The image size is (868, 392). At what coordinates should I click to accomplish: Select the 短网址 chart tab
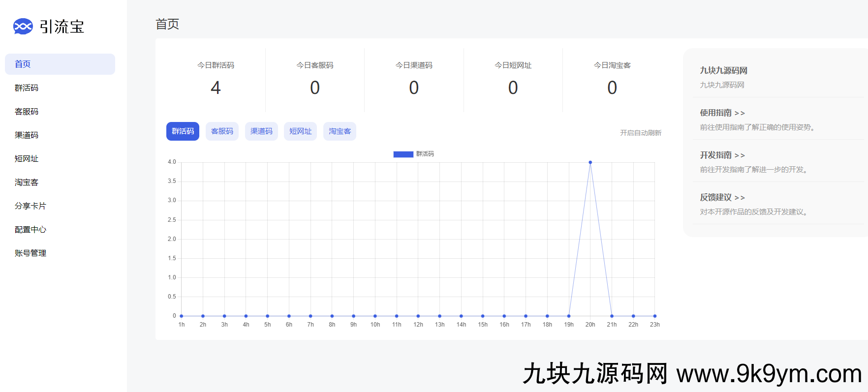(300, 131)
